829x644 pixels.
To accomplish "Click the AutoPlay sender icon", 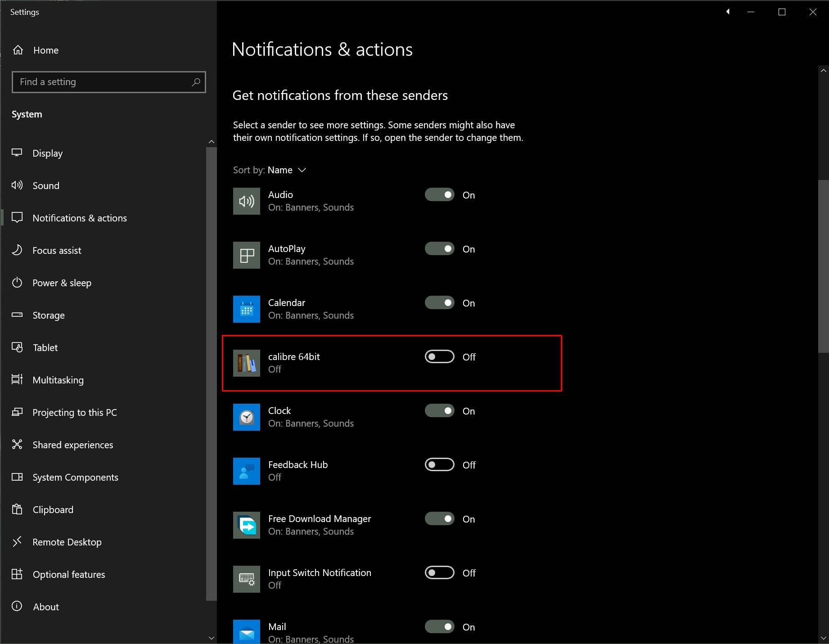I will click(246, 255).
